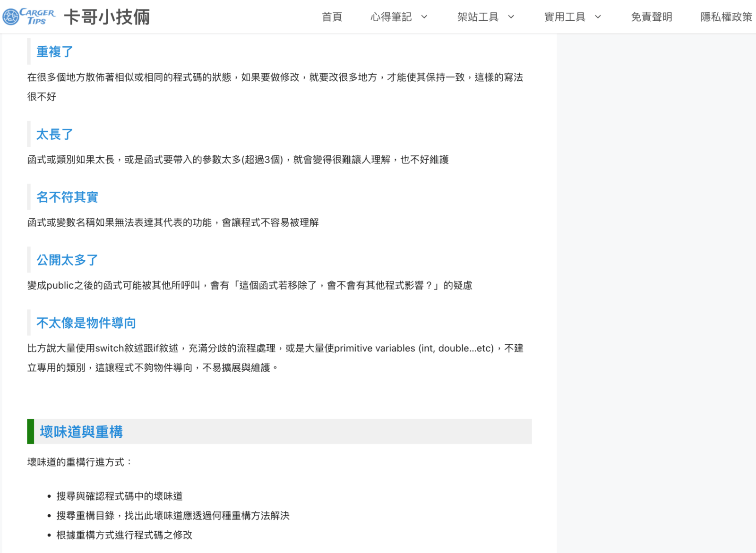This screenshot has width=756, height=553.
Task: Visit the 免責聲明 page
Action: tap(652, 17)
